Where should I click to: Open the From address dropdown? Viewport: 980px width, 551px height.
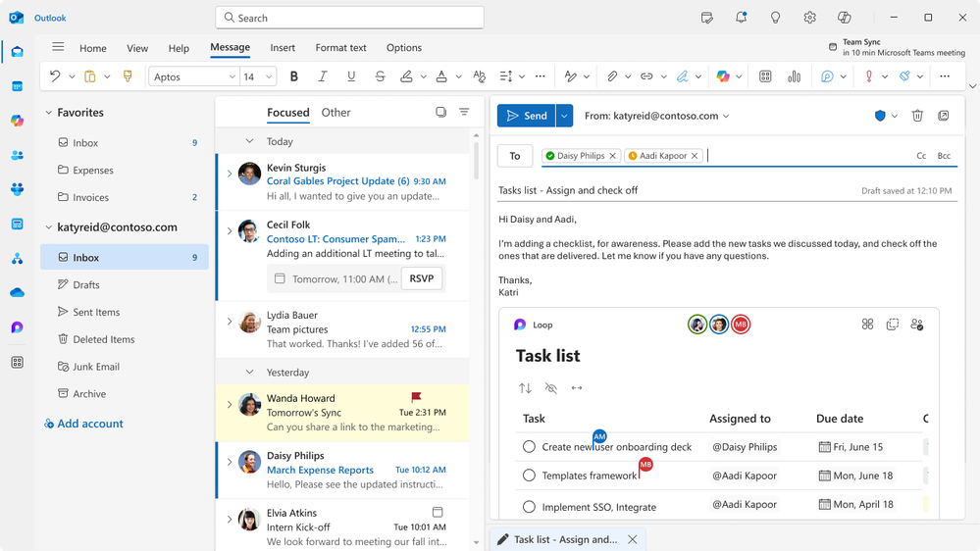(726, 117)
